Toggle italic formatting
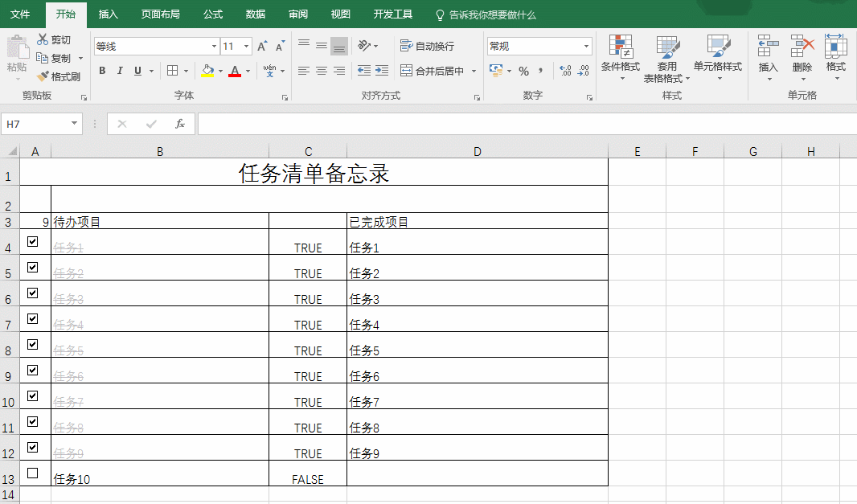The width and height of the screenshot is (857, 504). point(120,71)
